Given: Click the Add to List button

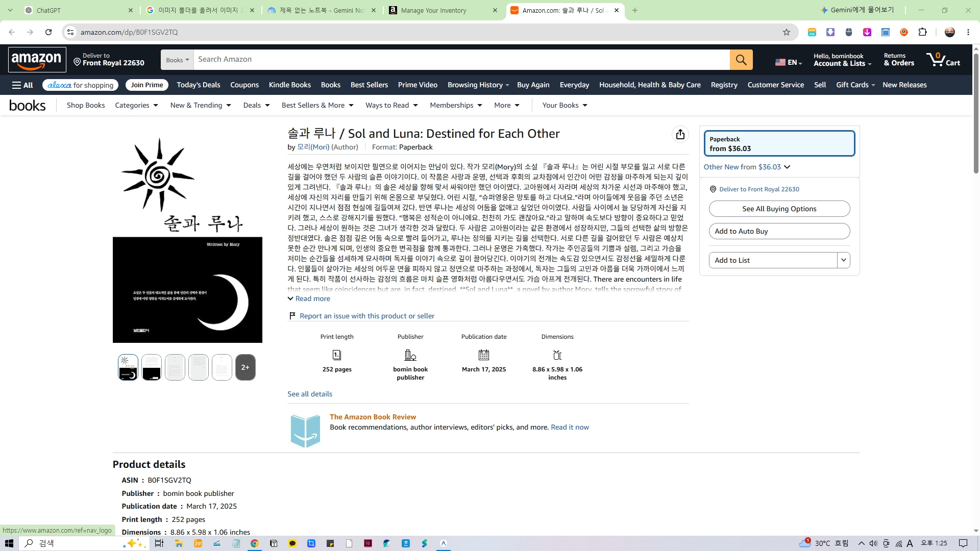Looking at the screenshot, I should (x=773, y=260).
